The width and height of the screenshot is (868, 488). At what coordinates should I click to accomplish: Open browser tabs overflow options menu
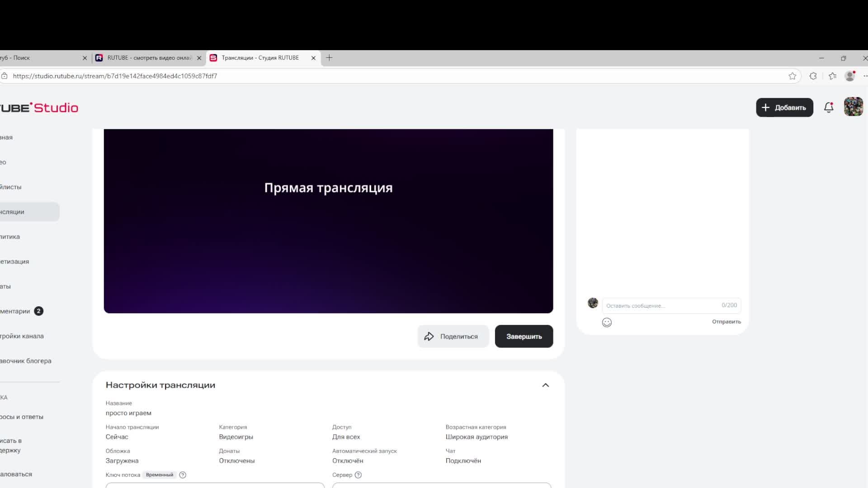[x=865, y=76]
